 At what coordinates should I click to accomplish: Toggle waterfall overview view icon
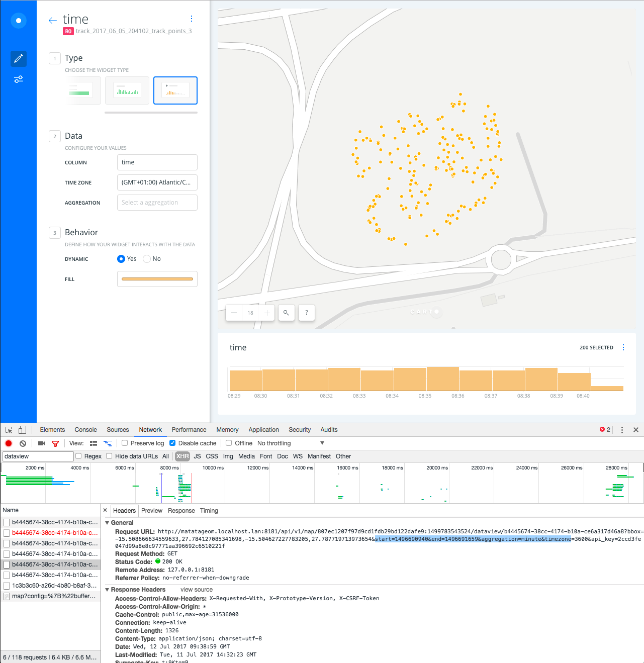(107, 443)
